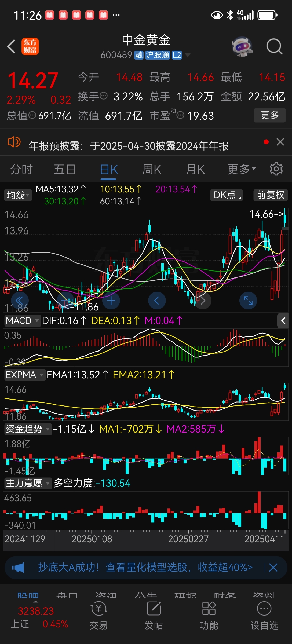Switch to 周K chart tab
The height and width of the screenshot is (644, 292).
[152, 170]
